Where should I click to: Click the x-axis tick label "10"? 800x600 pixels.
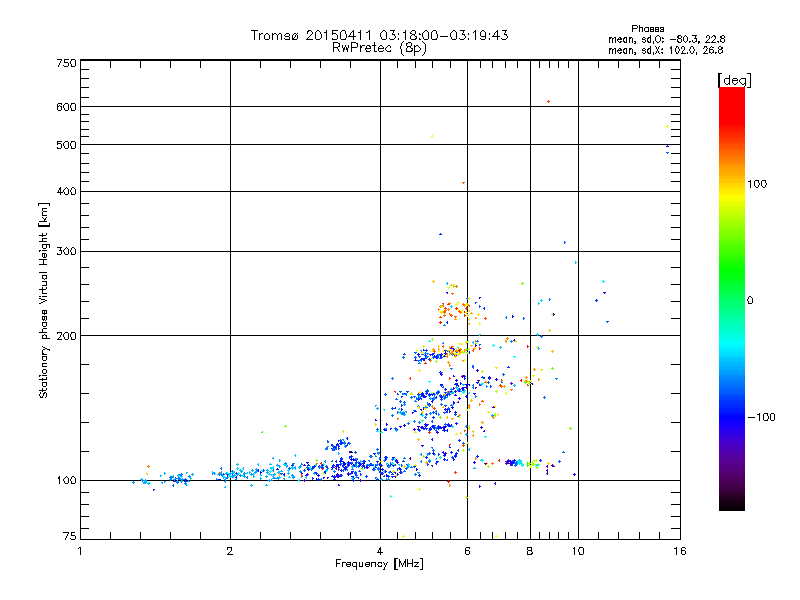[x=578, y=551]
